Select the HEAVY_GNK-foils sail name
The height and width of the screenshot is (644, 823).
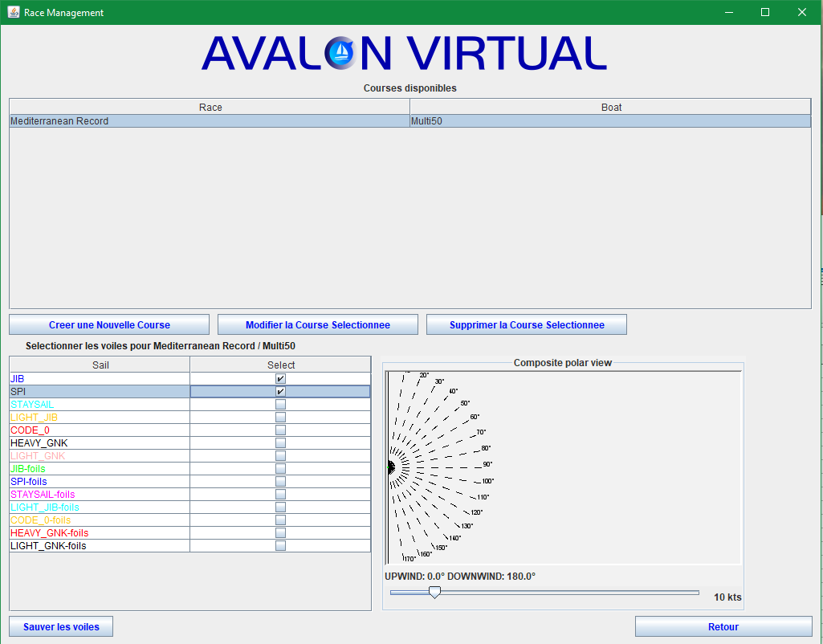(x=49, y=532)
